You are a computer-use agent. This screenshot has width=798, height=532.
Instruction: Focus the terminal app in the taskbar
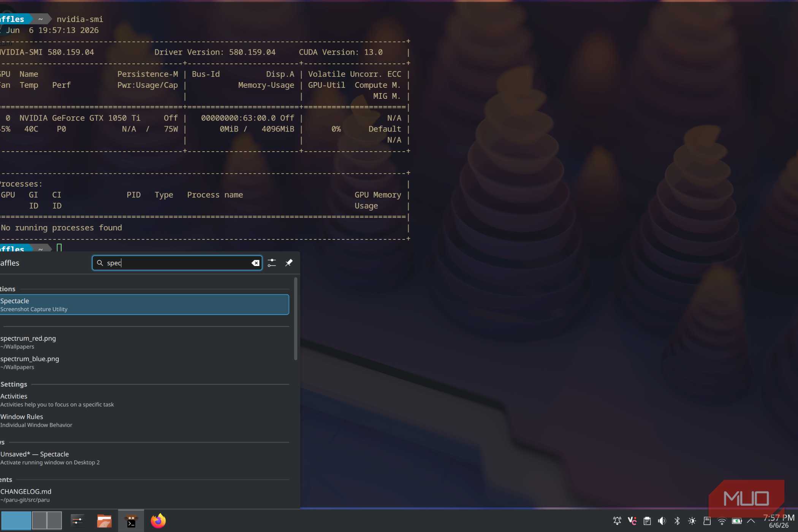pyautogui.click(x=131, y=521)
